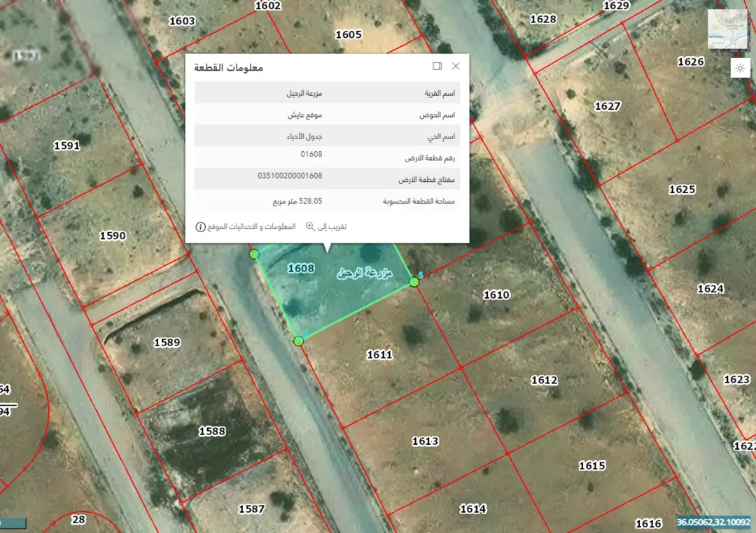Click the parcel key value 035100200001608

click(x=290, y=176)
